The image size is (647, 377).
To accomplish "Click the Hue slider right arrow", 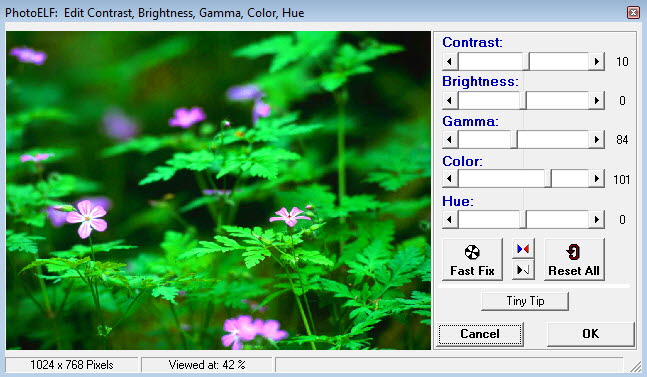I will pyautogui.click(x=597, y=219).
